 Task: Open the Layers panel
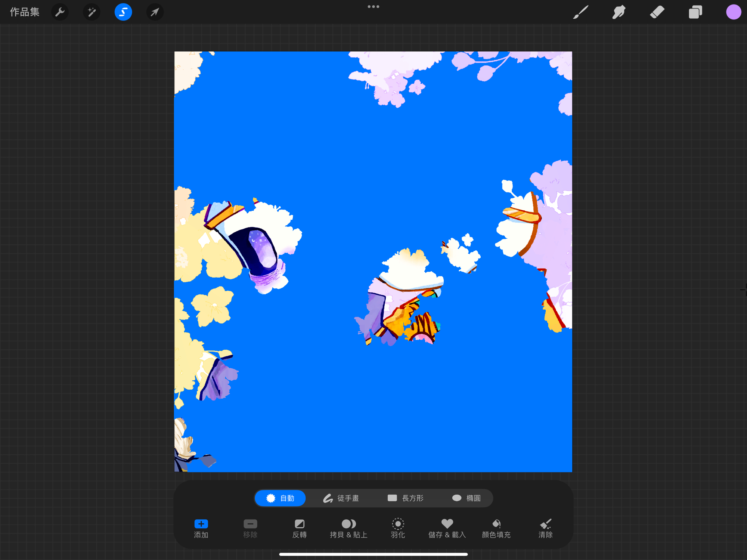tap(695, 12)
